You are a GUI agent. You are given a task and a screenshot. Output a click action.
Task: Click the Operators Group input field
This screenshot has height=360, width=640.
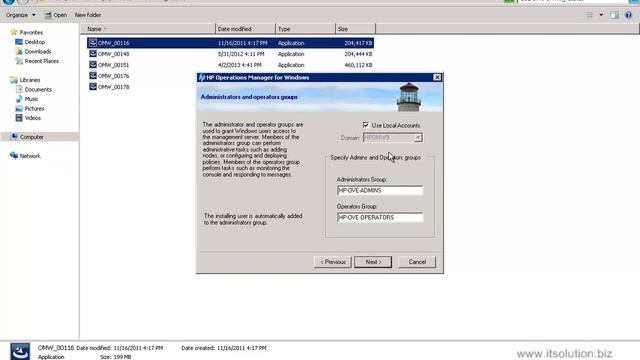[380, 218]
